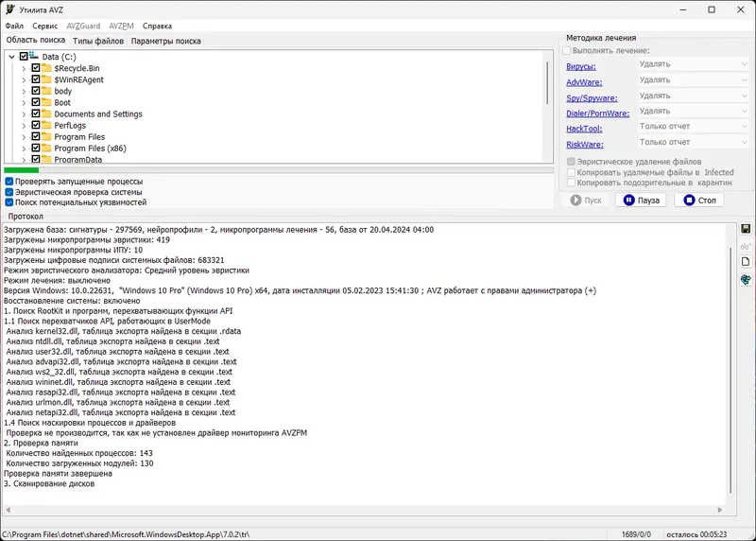
Task: Click the green scan progress bar
Action: pyautogui.click(x=21, y=170)
